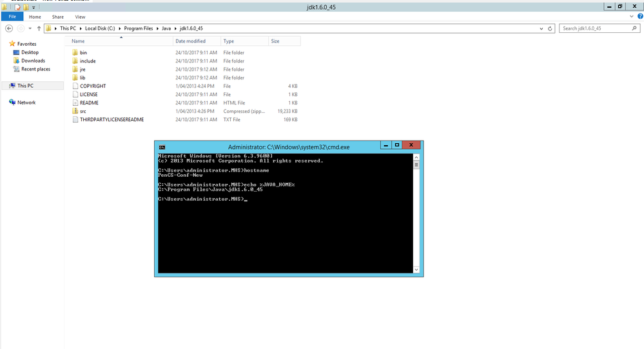Sort by Date modified column
Image resolution: width=644 pixels, height=349 pixels.
pos(197,41)
